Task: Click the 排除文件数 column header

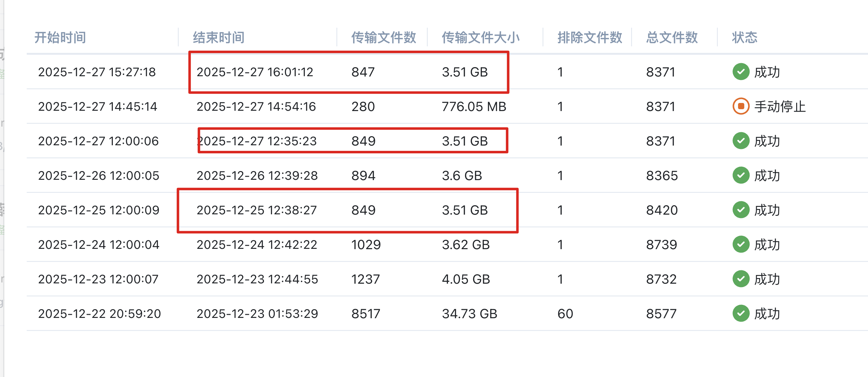Action: [590, 37]
